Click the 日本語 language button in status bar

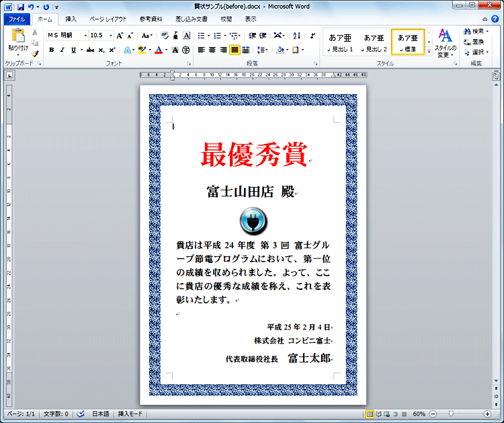(101, 414)
